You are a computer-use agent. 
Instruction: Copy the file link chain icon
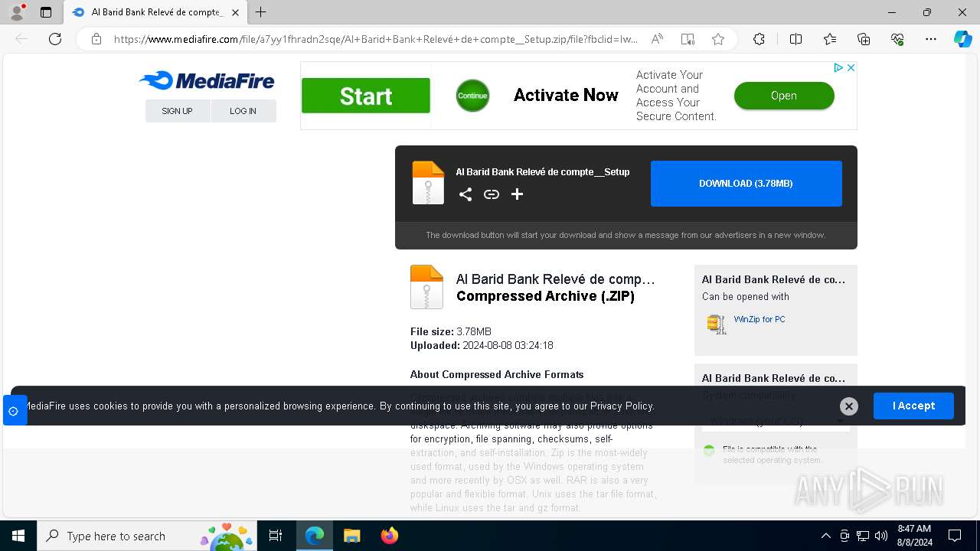(x=492, y=194)
